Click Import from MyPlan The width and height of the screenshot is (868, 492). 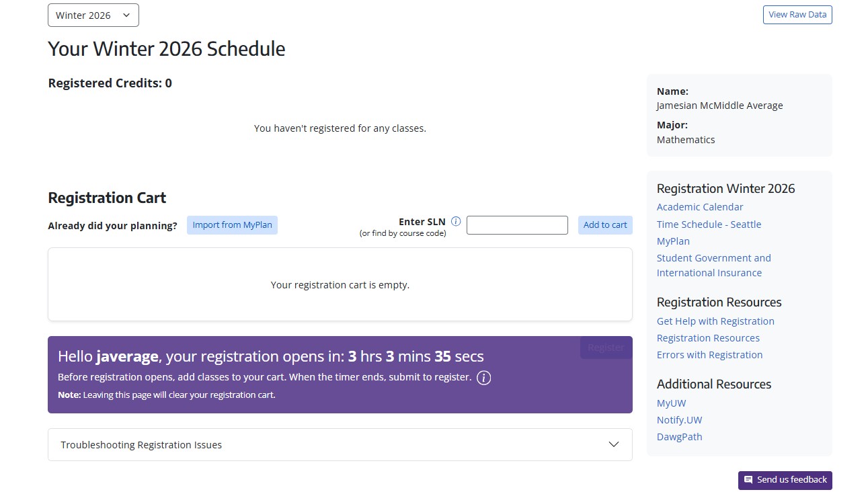(x=232, y=225)
